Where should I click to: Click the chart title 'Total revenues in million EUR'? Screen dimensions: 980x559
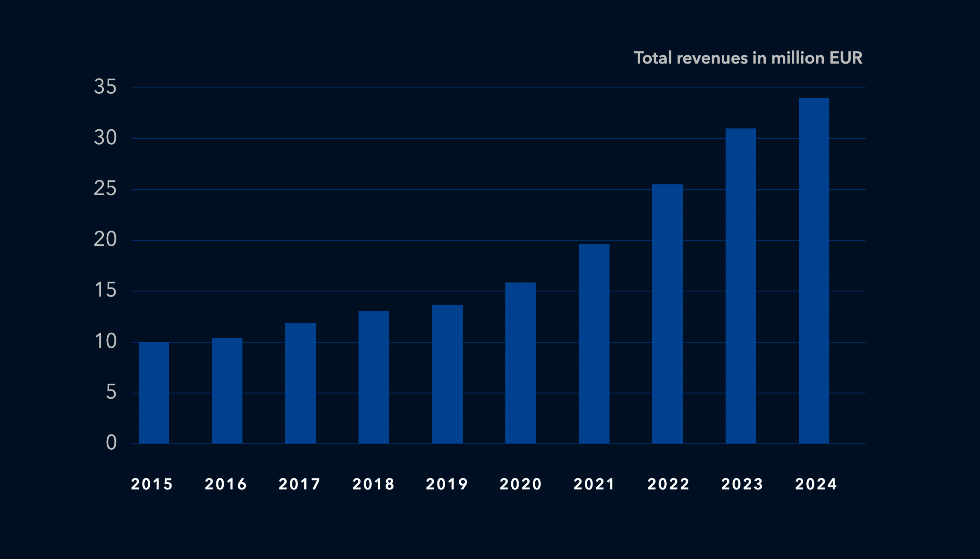tap(748, 58)
